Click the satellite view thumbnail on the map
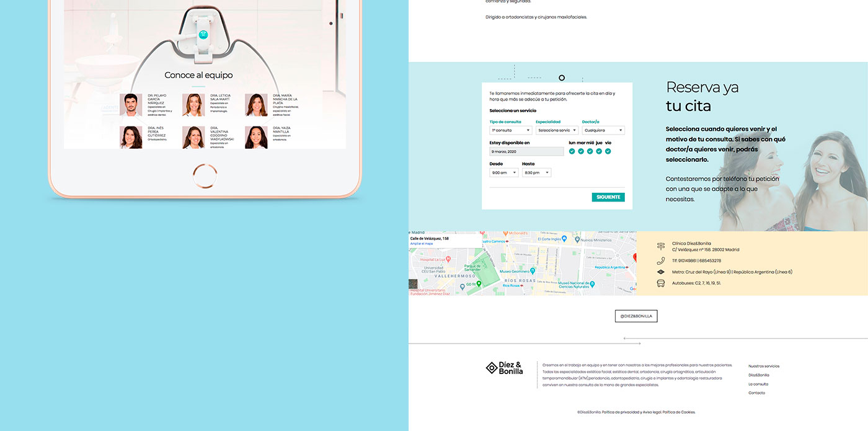This screenshot has width=868, height=431. 414,285
